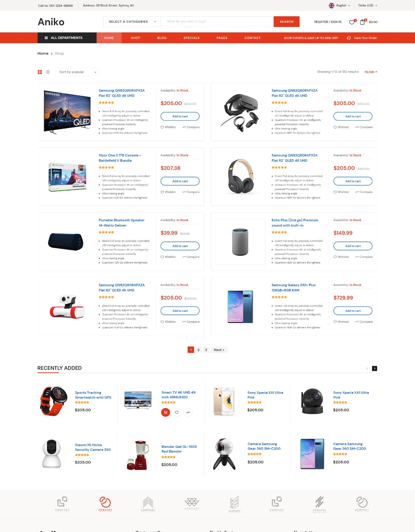415x532 pixels.
Task: Switch to list view layout
Action: point(48,72)
